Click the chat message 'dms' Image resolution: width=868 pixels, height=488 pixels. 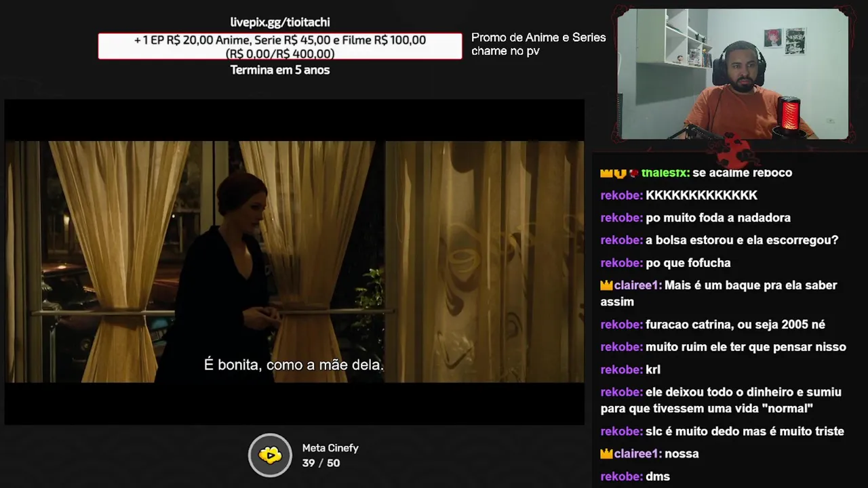(x=658, y=476)
